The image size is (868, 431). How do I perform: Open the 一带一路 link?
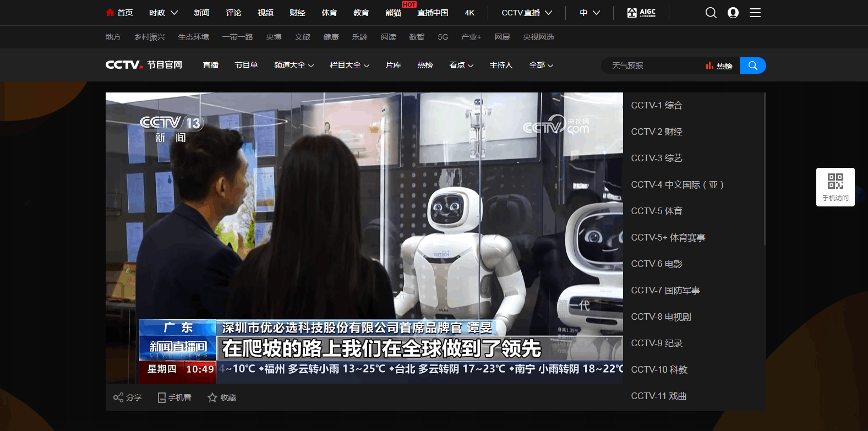click(x=237, y=37)
